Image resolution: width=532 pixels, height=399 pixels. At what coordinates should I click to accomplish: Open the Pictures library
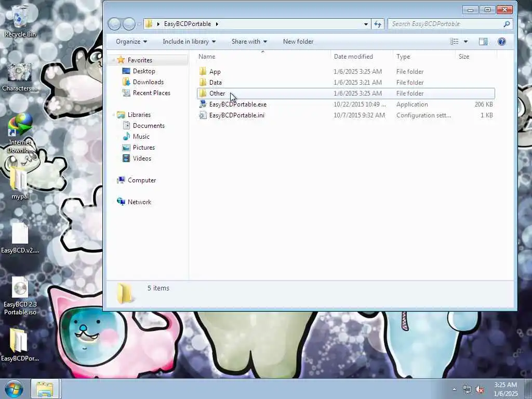click(144, 148)
